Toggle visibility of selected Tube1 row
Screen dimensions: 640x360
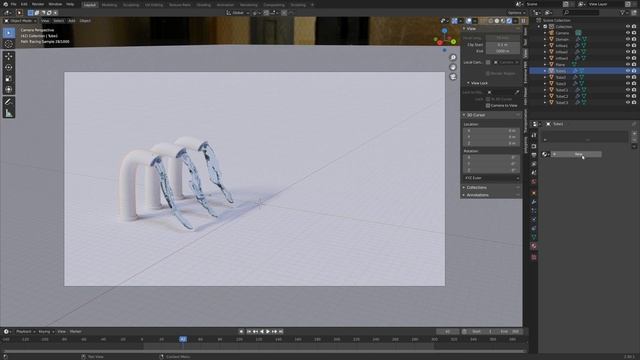pos(628,71)
